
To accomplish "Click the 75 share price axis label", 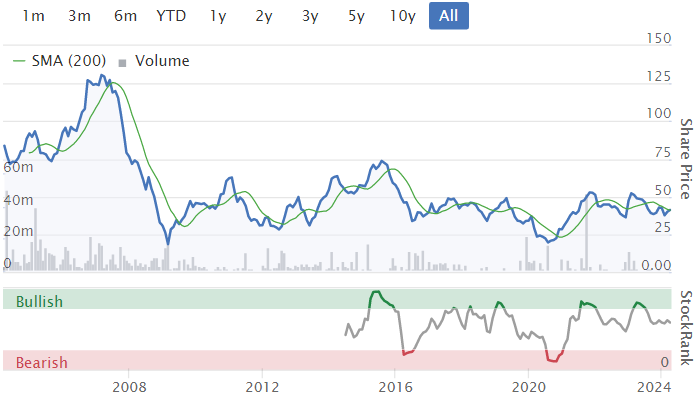I will [662, 153].
